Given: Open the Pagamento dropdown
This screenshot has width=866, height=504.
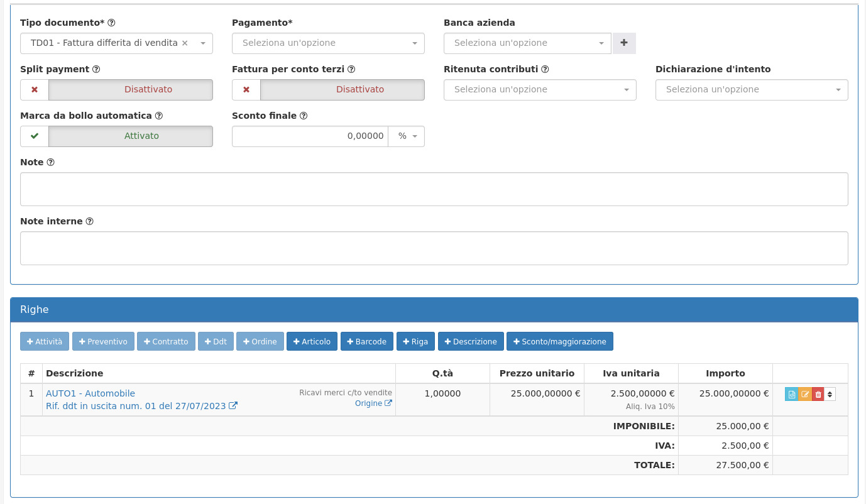Looking at the screenshot, I should (x=328, y=43).
